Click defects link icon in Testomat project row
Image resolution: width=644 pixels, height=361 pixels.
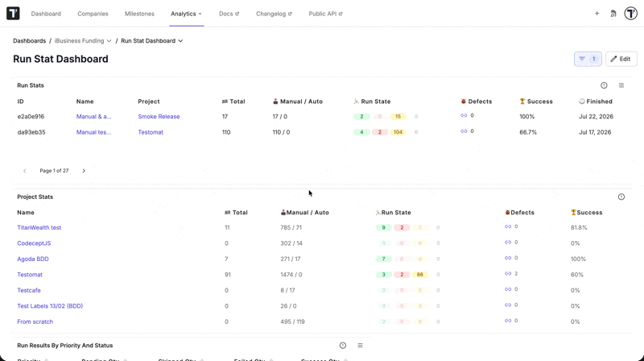(508, 273)
